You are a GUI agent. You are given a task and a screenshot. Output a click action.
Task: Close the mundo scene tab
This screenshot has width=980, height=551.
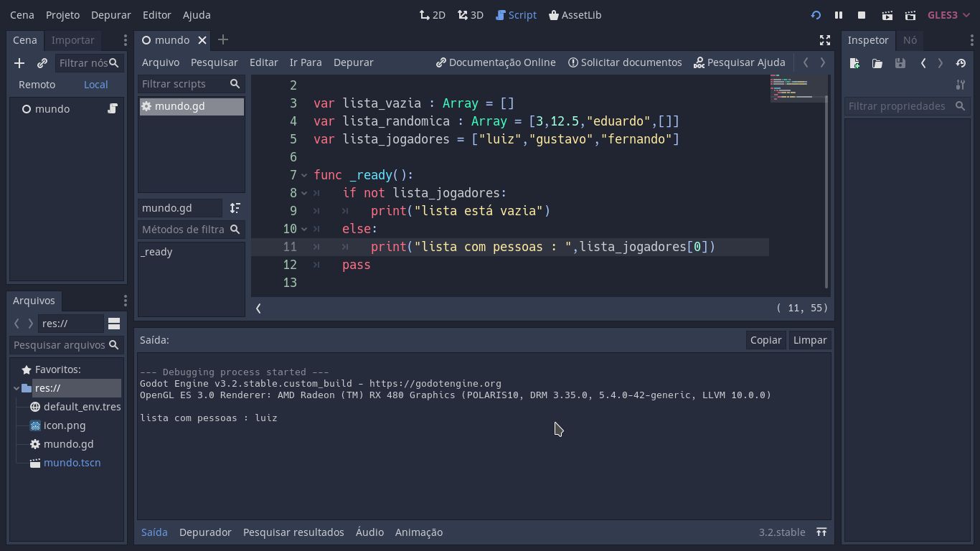tap(202, 40)
